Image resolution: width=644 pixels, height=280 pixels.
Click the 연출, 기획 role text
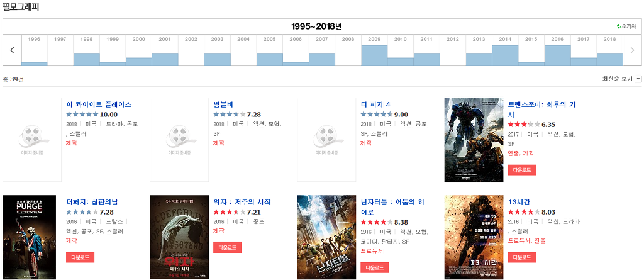521,153
